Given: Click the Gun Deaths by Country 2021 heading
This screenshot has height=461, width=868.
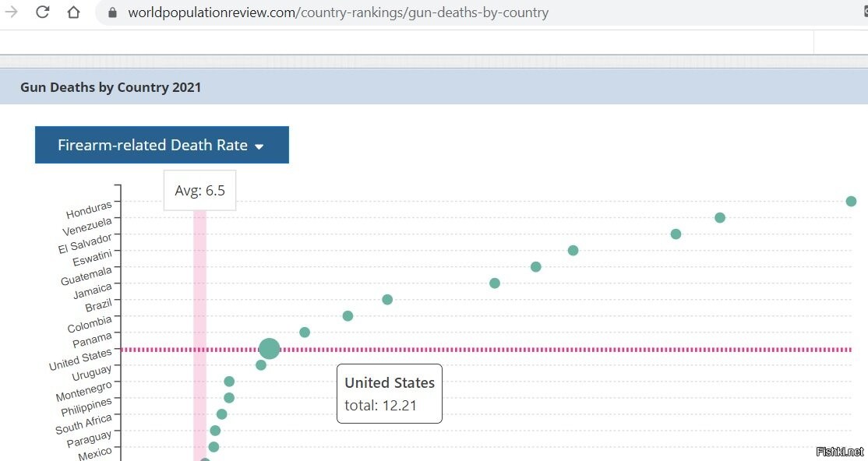Looking at the screenshot, I should [111, 87].
